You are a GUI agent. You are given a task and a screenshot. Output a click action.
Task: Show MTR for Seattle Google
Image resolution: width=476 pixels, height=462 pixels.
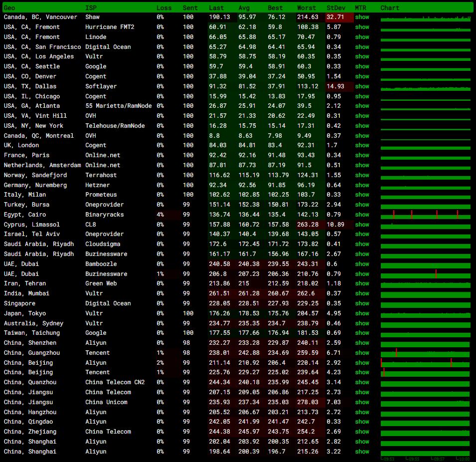[362, 66]
